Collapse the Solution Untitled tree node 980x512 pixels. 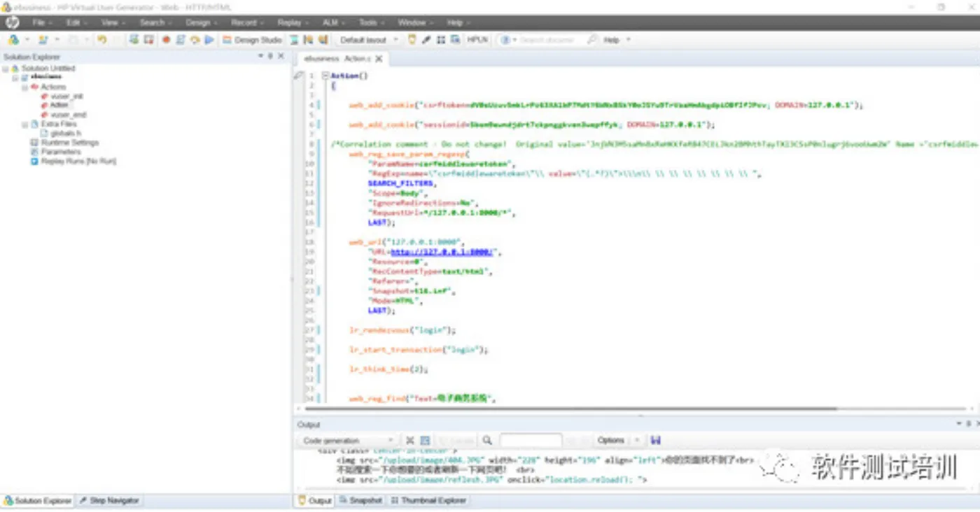pyautogui.click(x=6, y=69)
